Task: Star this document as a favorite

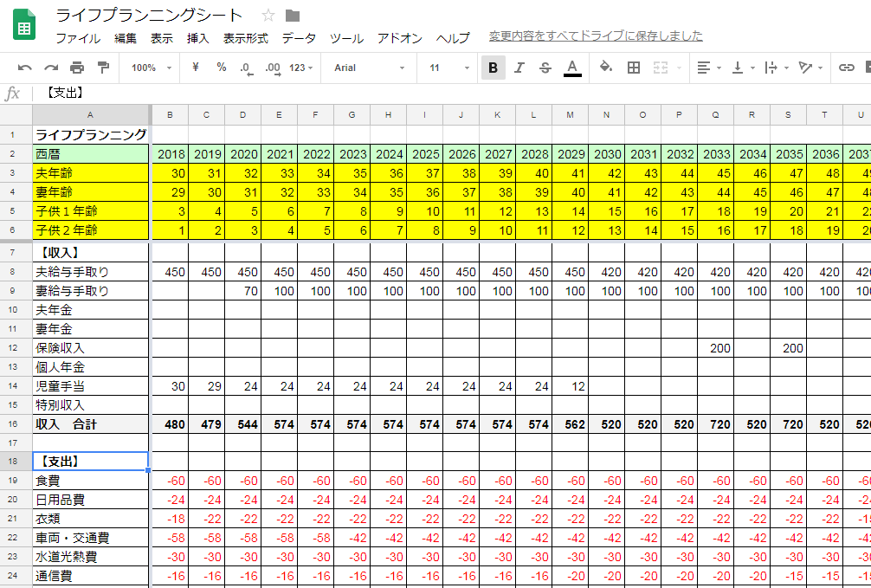Action: click(268, 16)
